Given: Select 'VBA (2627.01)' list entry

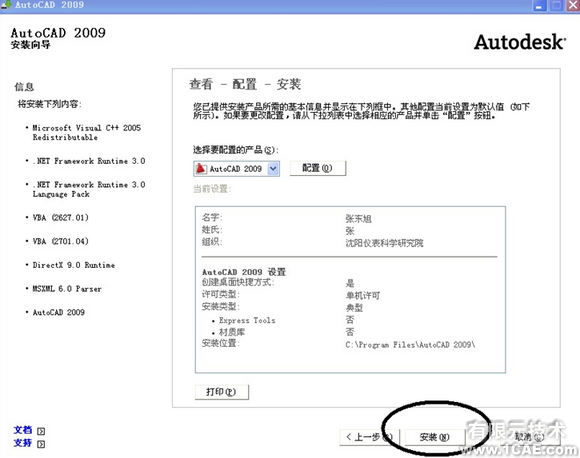Looking at the screenshot, I should pos(61,218).
